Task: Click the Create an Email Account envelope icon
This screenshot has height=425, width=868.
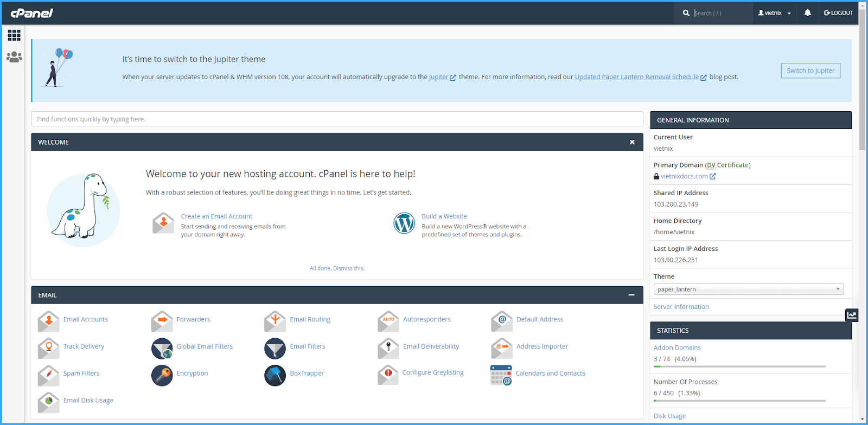Action: (x=163, y=223)
